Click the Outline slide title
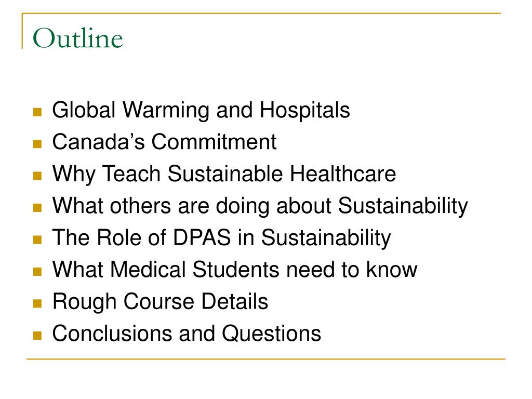532x399 pixels. click(78, 38)
